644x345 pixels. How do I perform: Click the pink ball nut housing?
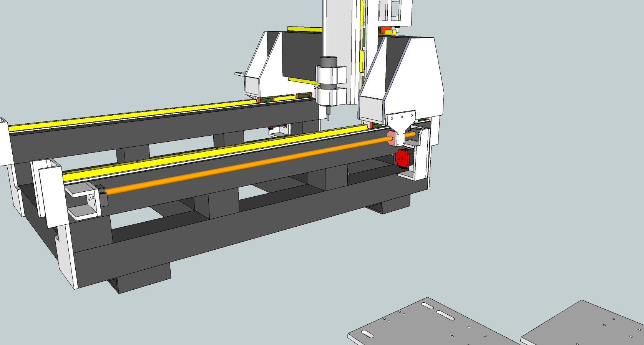tap(392, 138)
